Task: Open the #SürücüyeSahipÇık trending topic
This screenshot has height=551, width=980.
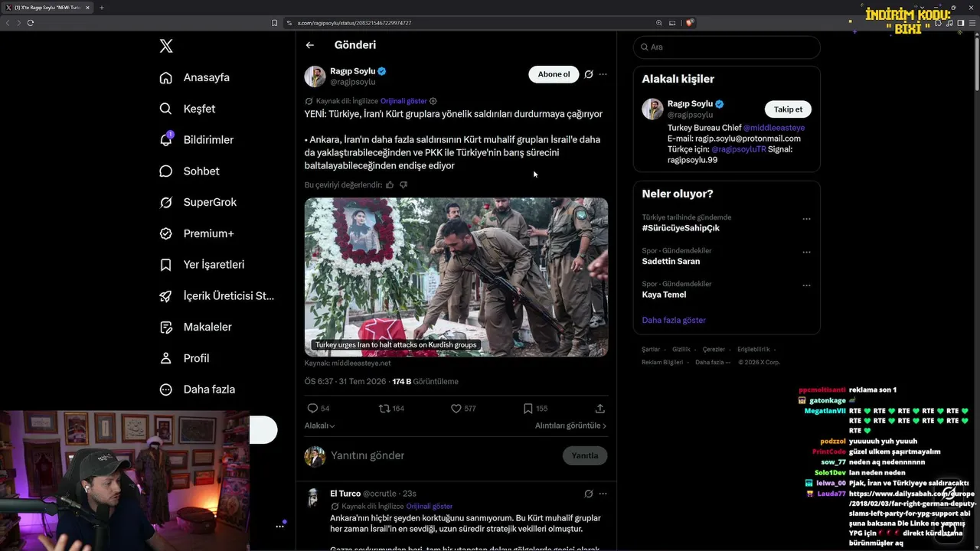Action: tap(681, 228)
